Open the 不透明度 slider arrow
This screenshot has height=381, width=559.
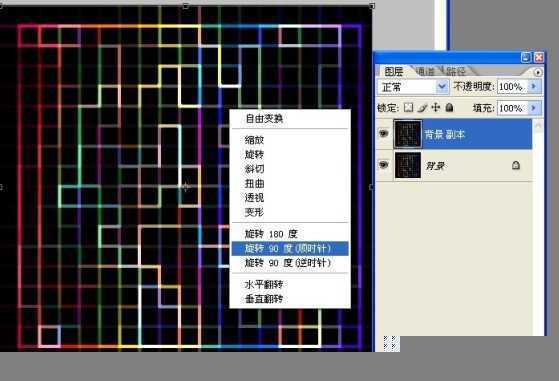coord(534,86)
